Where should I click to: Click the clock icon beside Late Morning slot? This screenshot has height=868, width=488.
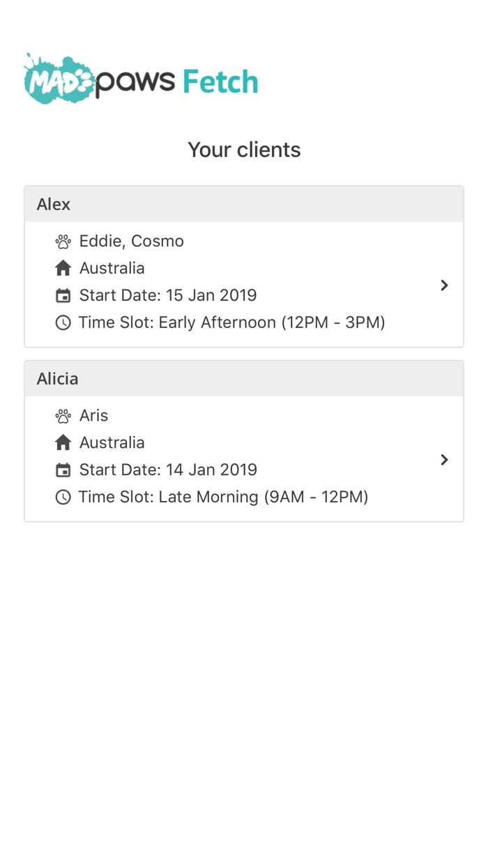click(63, 497)
